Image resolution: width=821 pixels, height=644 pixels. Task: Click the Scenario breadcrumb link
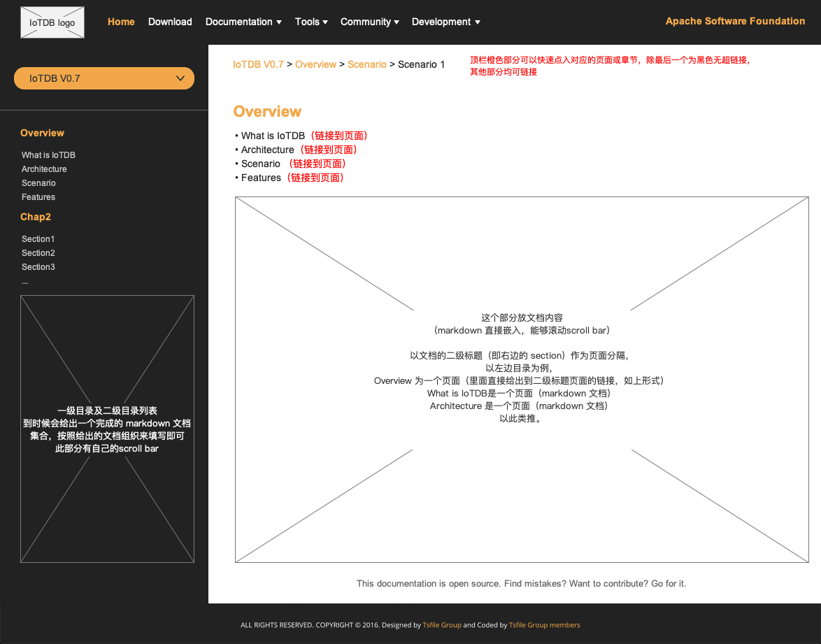tap(366, 64)
